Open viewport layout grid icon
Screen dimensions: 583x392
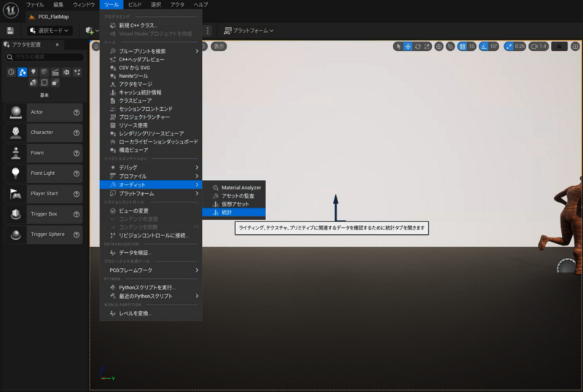pos(575,47)
